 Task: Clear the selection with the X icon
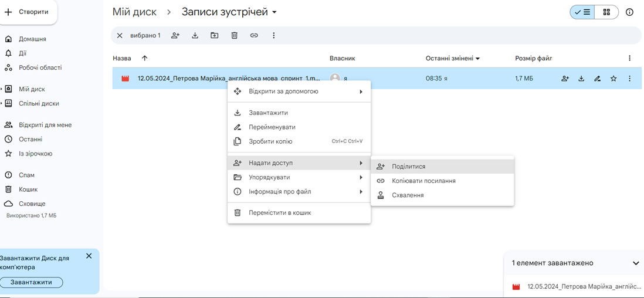pyautogui.click(x=120, y=35)
